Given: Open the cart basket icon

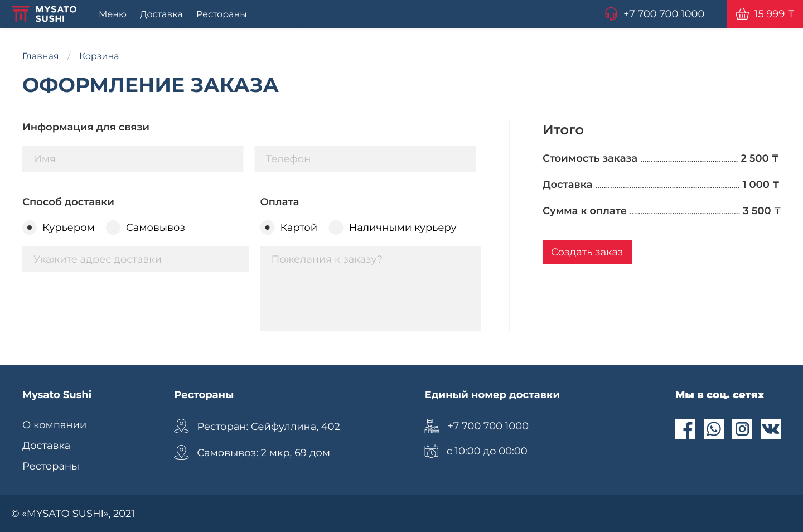Looking at the screenshot, I should tap(742, 14).
